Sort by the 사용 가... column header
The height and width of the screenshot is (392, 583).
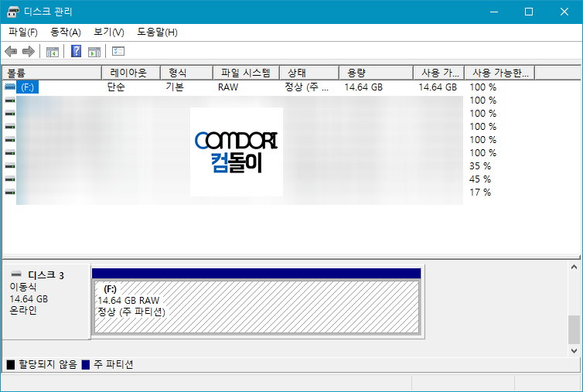439,73
